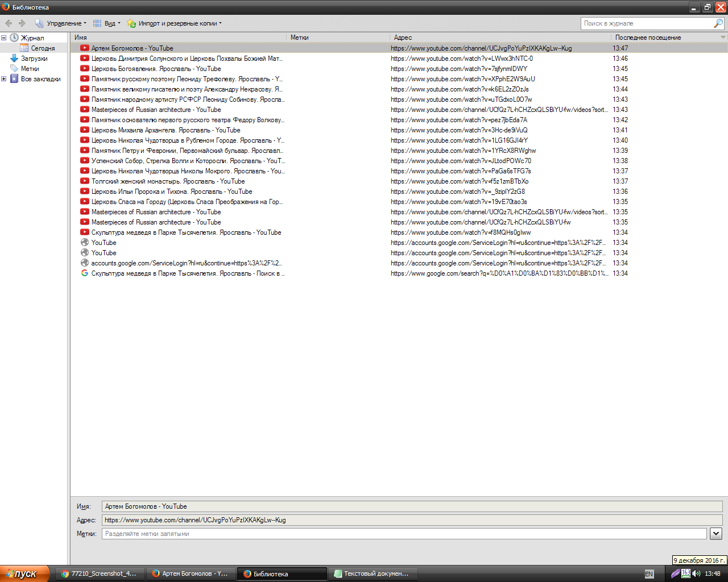Image resolution: width=728 pixels, height=582 pixels.
Task: Click the volume speaker tray icon
Action: (x=696, y=573)
